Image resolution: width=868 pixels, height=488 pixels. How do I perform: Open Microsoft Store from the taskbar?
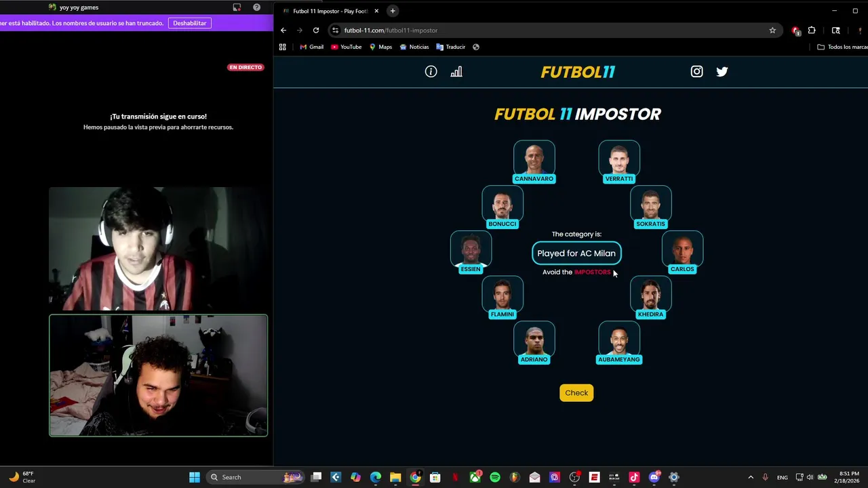[435, 477]
